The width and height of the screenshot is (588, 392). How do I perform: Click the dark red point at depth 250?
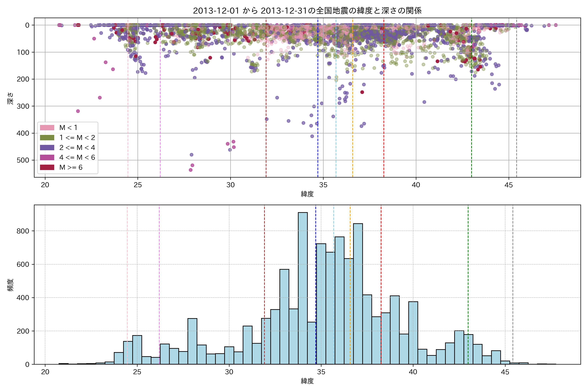[362, 92]
